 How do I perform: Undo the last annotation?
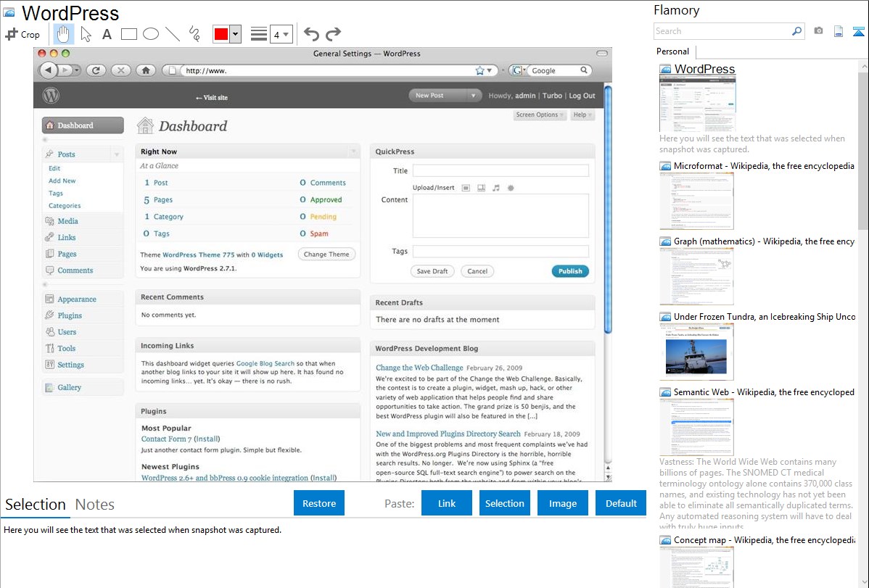click(311, 34)
